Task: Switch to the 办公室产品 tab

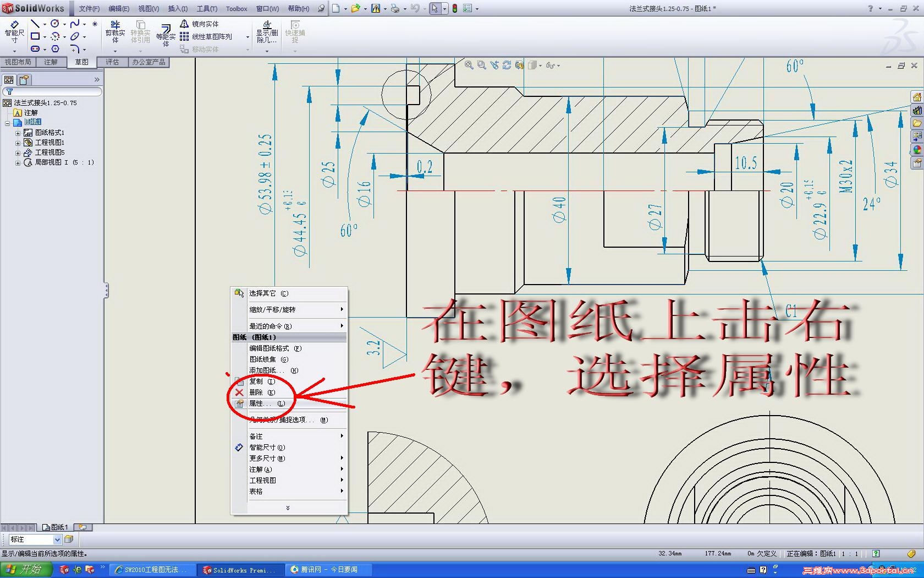Action: coord(148,62)
